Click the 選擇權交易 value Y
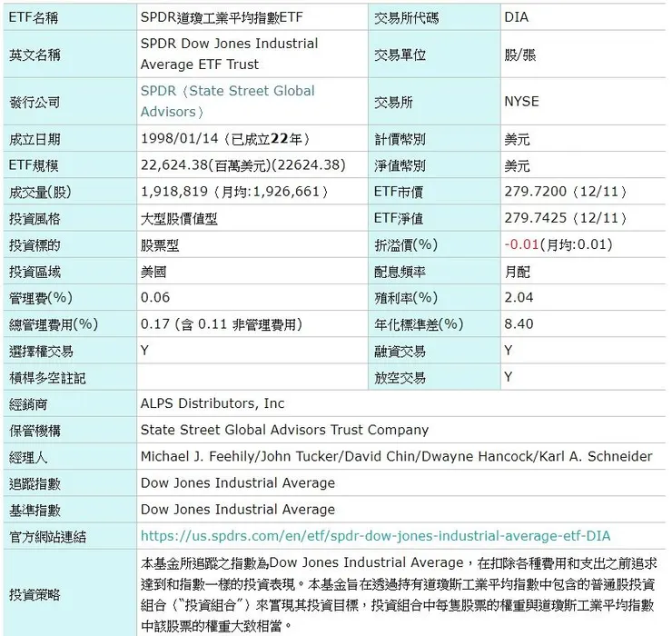Screen dimensions: 672x636 pos(144,351)
